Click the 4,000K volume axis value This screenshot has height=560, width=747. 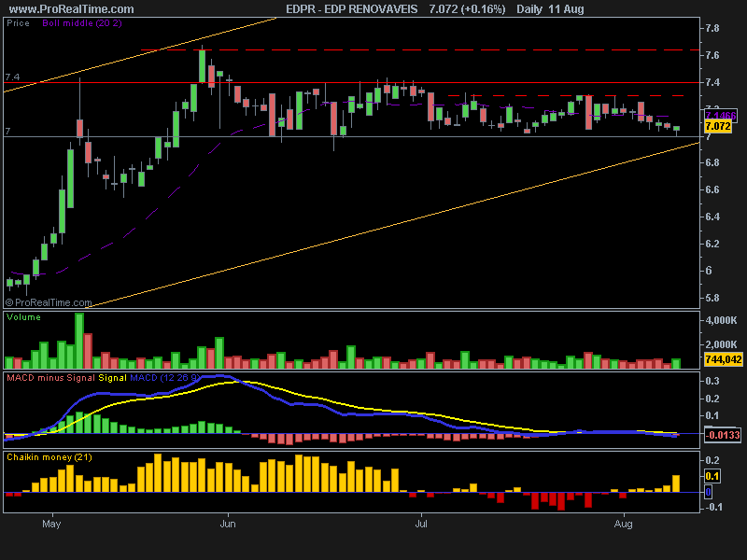(x=721, y=320)
